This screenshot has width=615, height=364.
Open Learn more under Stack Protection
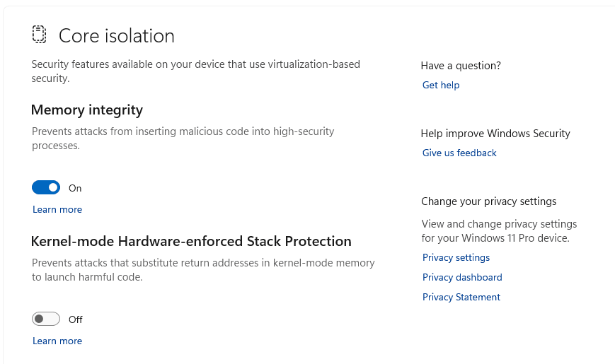point(57,341)
